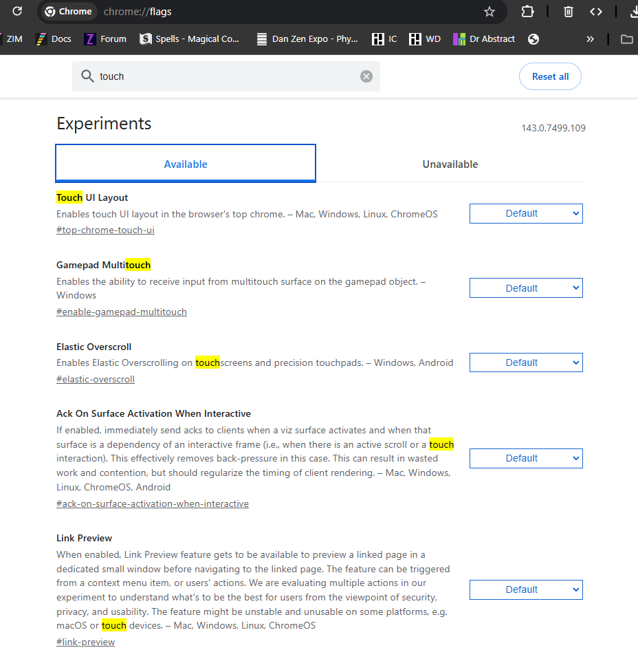The width and height of the screenshot is (638, 672).
Task: Click the trash can extension icon
Action: (x=569, y=12)
